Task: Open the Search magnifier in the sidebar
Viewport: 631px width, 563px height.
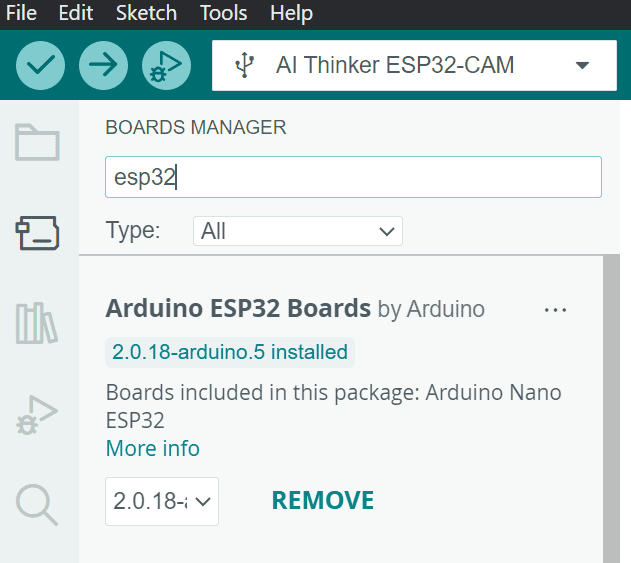Action: coord(38,503)
